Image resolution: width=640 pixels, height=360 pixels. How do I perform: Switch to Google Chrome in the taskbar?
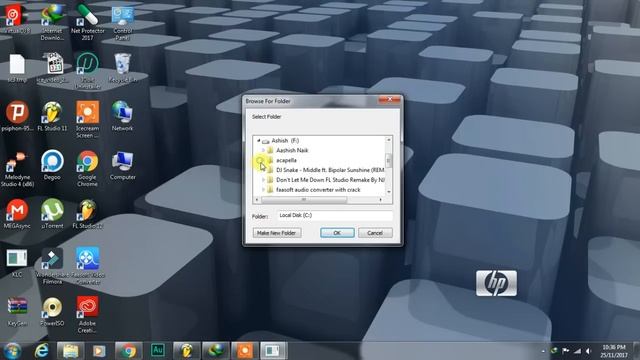(129, 351)
